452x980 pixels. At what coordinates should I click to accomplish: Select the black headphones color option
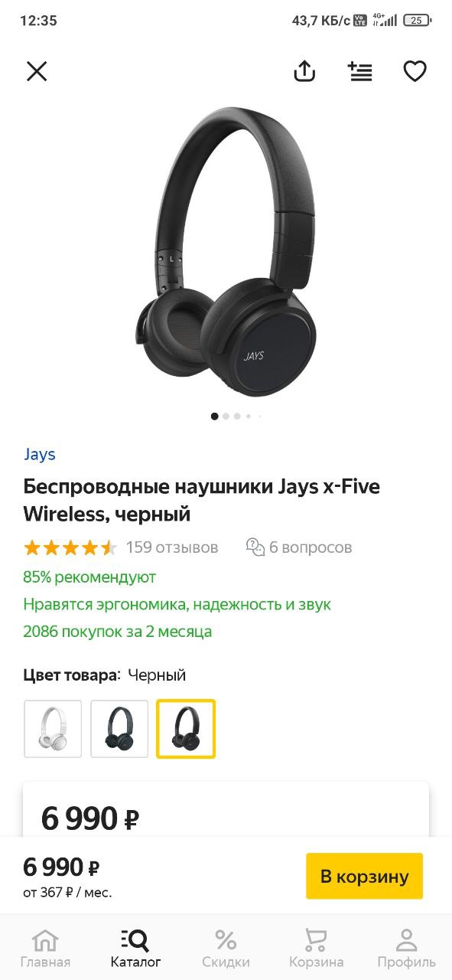186,729
